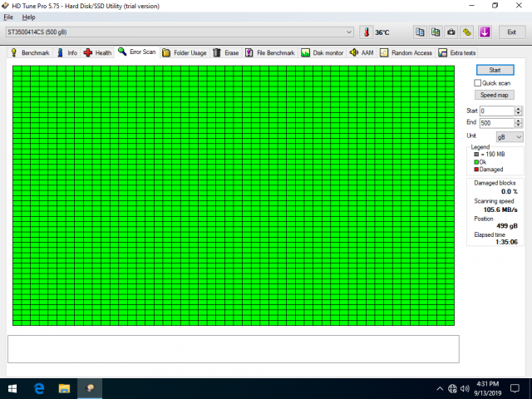
Task: Launch Microsoft Edge from the taskbar
Action: click(39, 388)
